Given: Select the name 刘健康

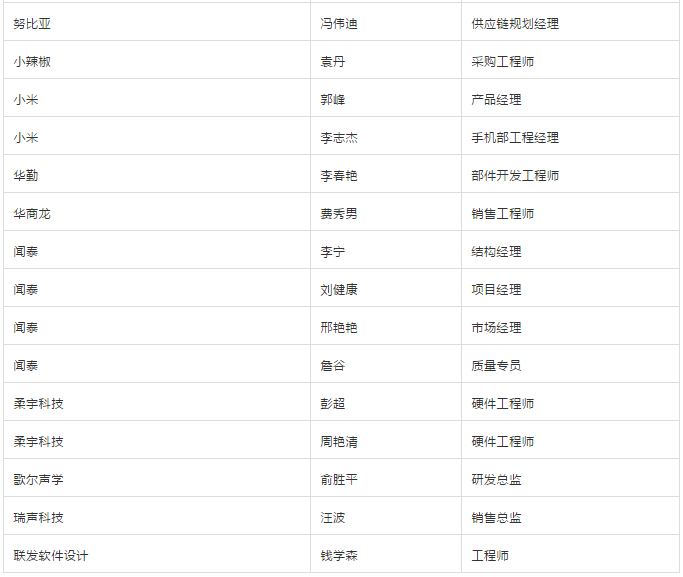Looking at the screenshot, I should 339,289.
